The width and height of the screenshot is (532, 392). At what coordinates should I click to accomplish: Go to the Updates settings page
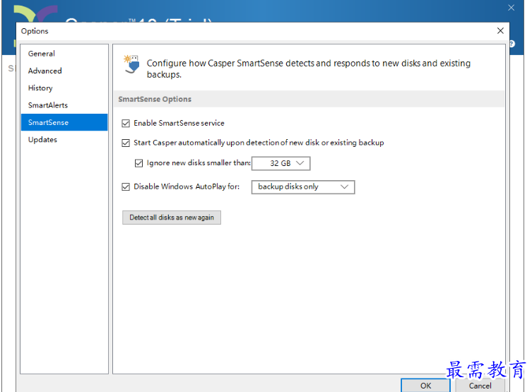[64, 140]
